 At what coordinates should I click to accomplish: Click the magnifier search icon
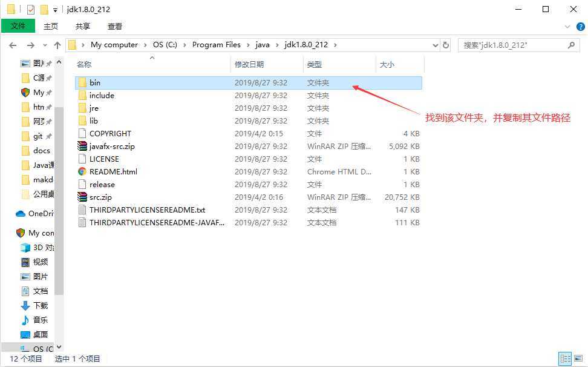[571, 45]
